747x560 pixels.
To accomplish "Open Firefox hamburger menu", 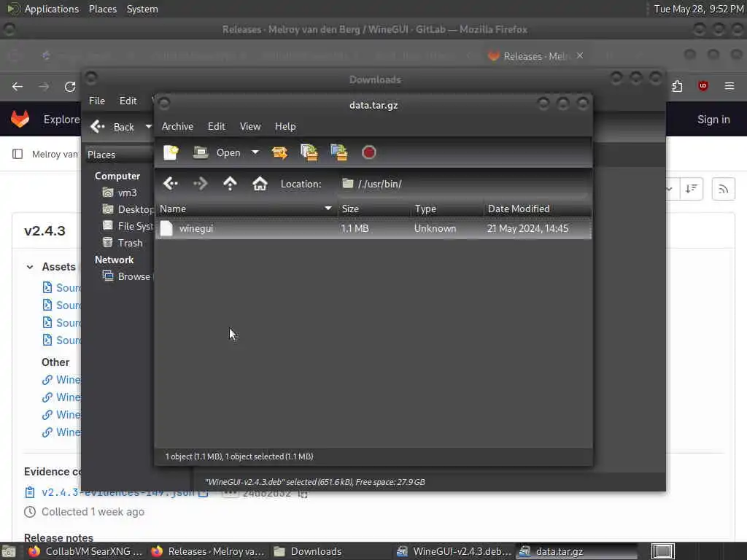I will tap(729, 86).
